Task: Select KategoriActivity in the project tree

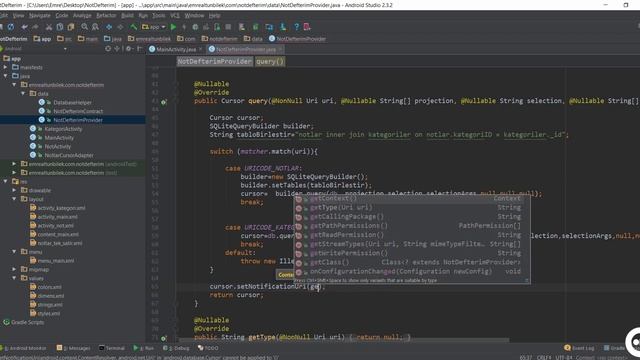Action: coord(63,129)
